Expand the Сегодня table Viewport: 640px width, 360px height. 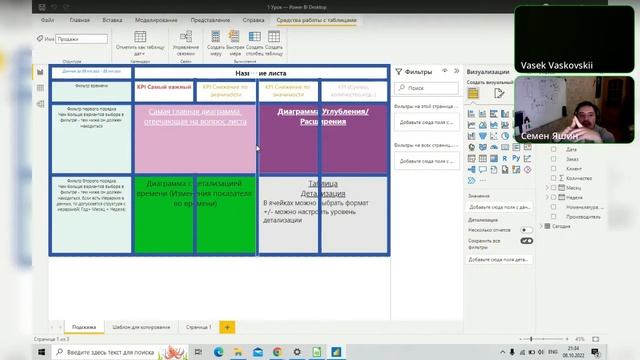[542, 226]
